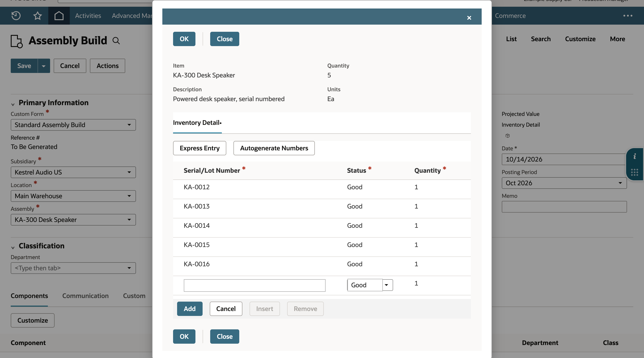Switch to the Communication tab
The height and width of the screenshot is (358, 644).
click(x=85, y=296)
